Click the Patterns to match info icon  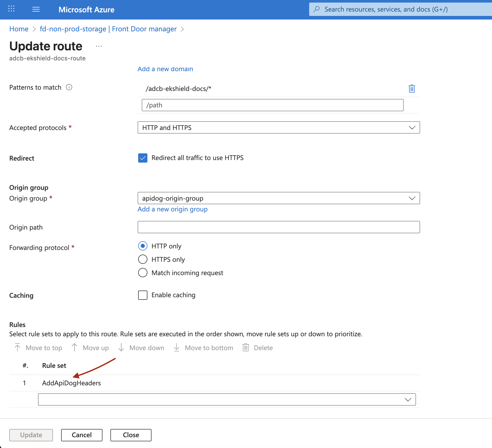point(69,87)
